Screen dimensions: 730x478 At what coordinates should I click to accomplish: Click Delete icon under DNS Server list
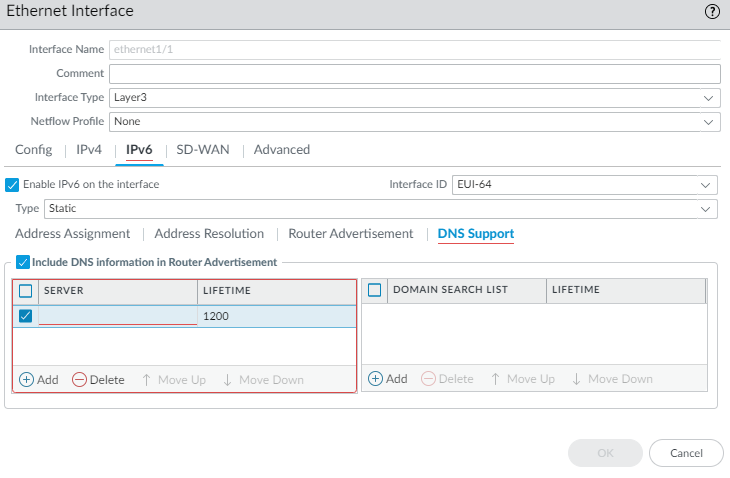coord(80,380)
